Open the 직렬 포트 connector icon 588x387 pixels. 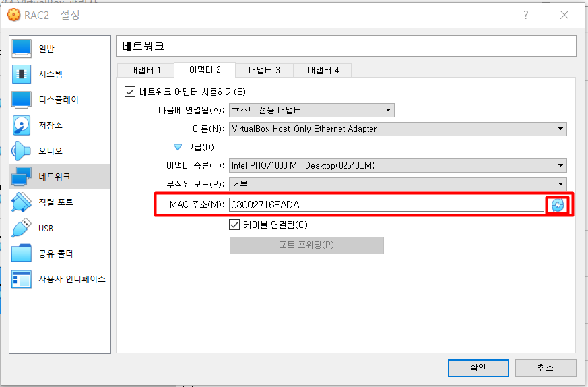[x=22, y=202]
